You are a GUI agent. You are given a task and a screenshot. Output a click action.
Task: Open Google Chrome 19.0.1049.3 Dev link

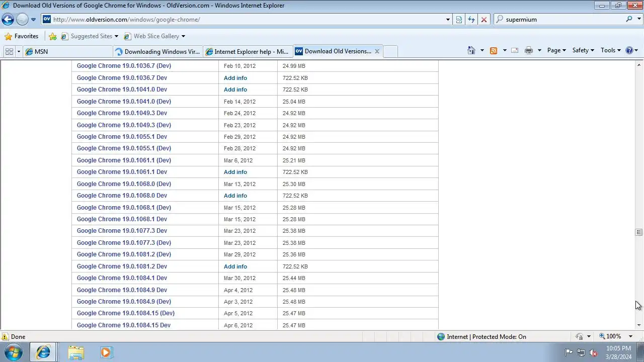[x=122, y=113]
